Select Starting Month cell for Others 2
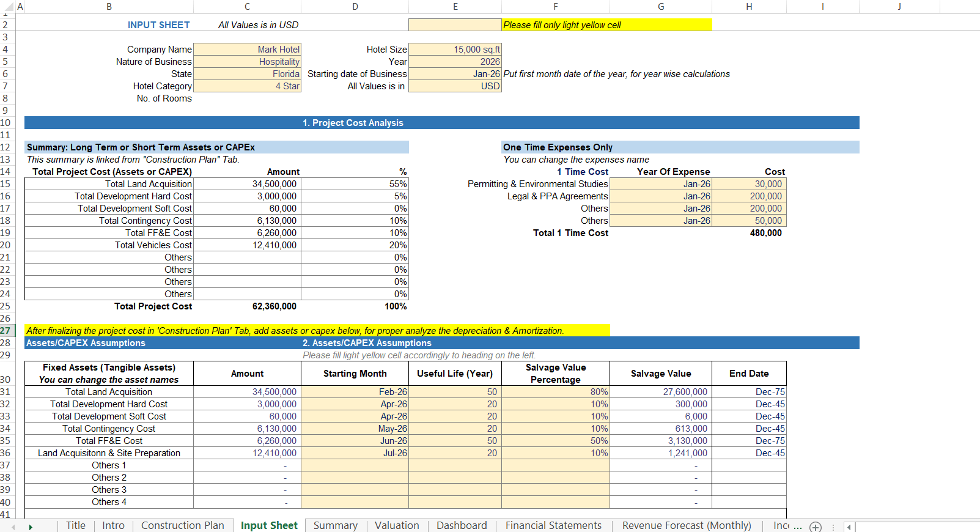Viewport: 980px width, 532px height. click(x=355, y=478)
